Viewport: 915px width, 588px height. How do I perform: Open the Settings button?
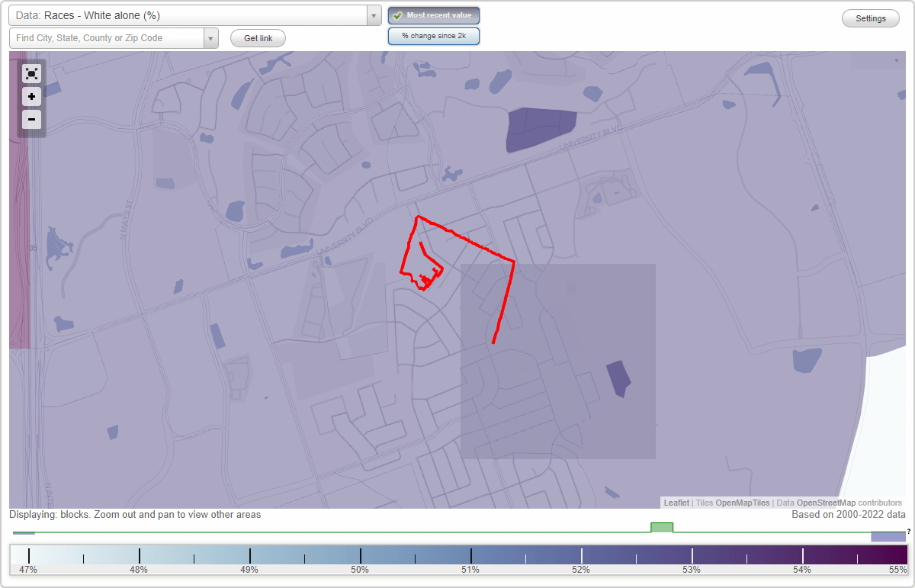(871, 19)
